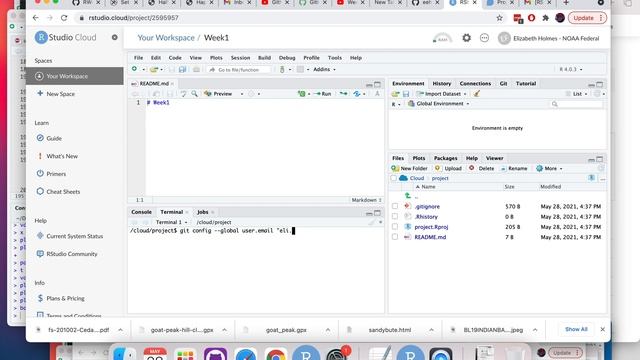Click the Chrome icon in the Dock
The image size is (640, 360).
tap(276, 354)
